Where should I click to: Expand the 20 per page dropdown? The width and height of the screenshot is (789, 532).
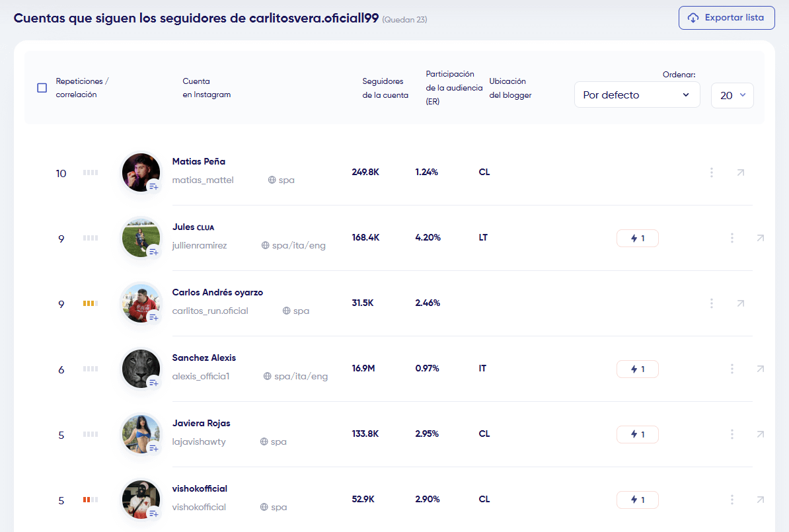click(x=732, y=95)
